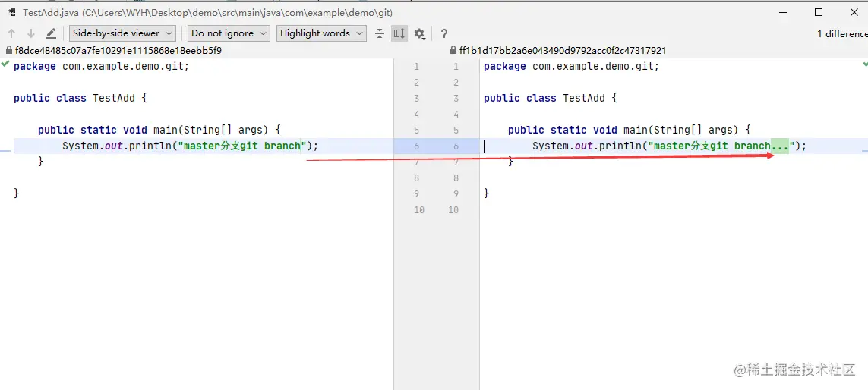This screenshot has height=390, width=868.
Task: Click the green checkmark in left pane corner
Action: [5, 64]
